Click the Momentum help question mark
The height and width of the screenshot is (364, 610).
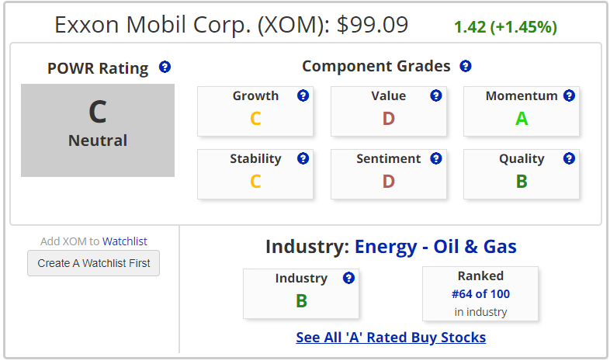coord(569,95)
